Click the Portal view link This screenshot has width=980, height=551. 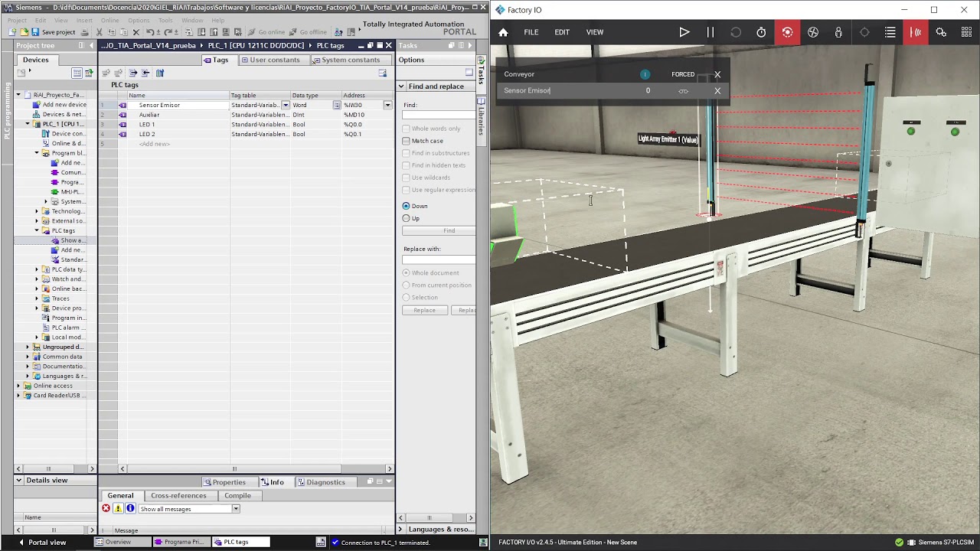click(x=42, y=542)
